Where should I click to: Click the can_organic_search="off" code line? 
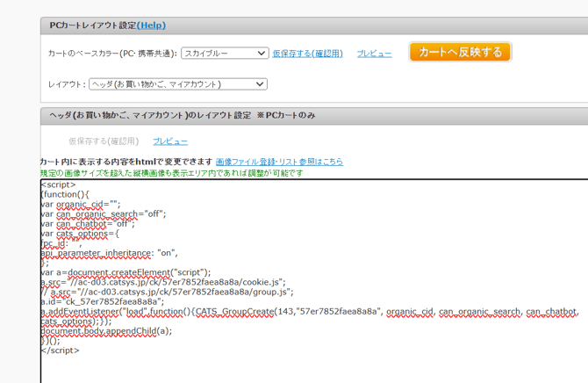103,213
